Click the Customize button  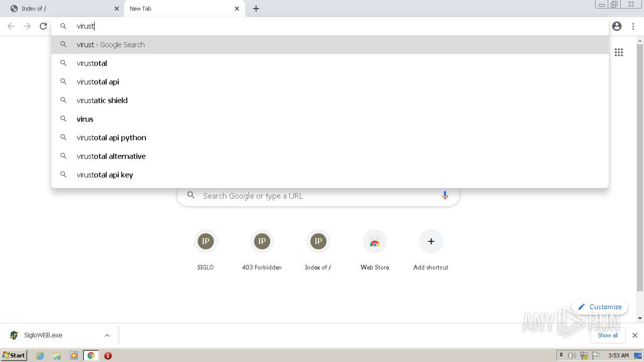(x=600, y=307)
